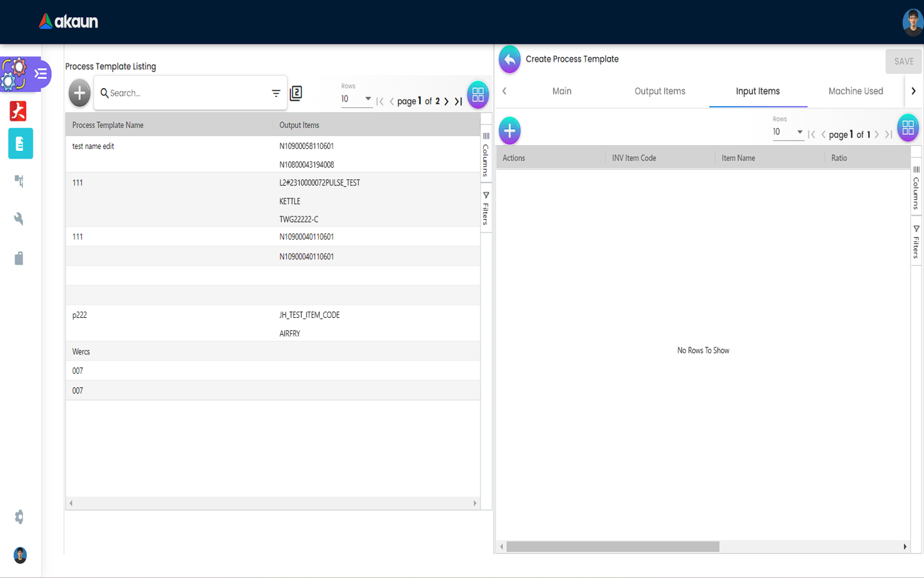Click the blue add input item button
Screen dimensions: 924x578
(509, 131)
